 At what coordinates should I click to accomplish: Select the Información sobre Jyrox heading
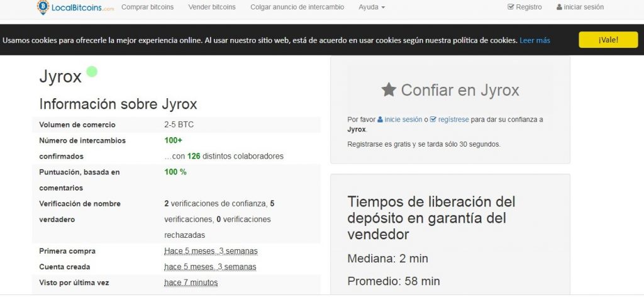point(118,104)
